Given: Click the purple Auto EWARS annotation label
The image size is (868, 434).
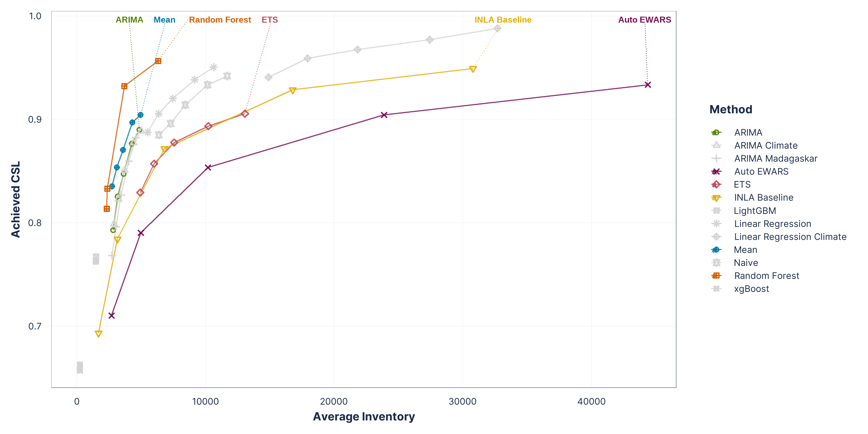Looking at the screenshot, I should tap(644, 20).
